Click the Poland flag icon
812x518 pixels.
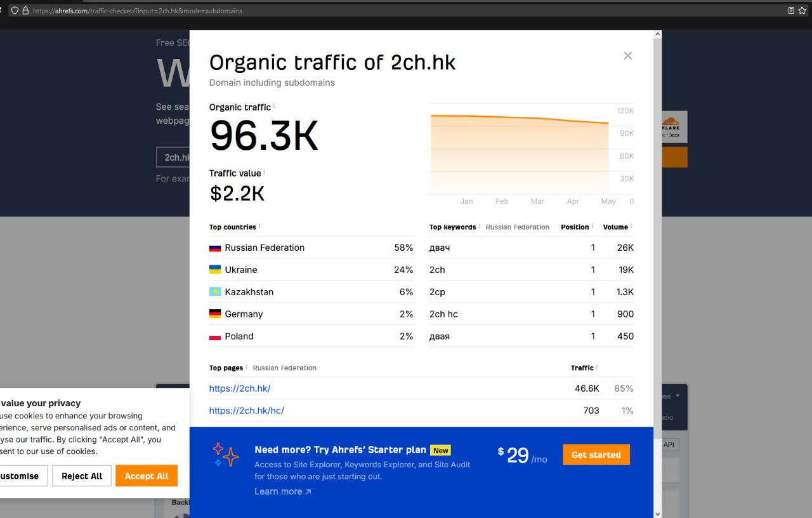tap(215, 336)
